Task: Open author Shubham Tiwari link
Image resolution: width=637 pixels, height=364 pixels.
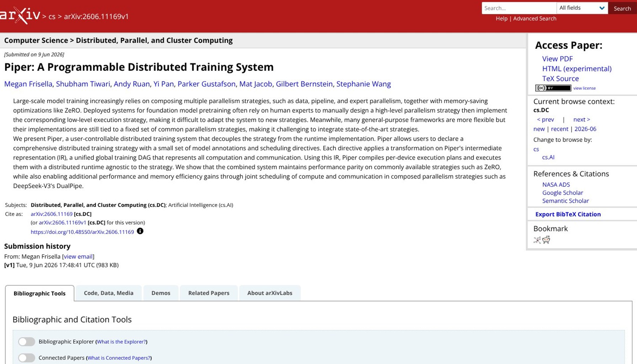Action: click(83, 84)
